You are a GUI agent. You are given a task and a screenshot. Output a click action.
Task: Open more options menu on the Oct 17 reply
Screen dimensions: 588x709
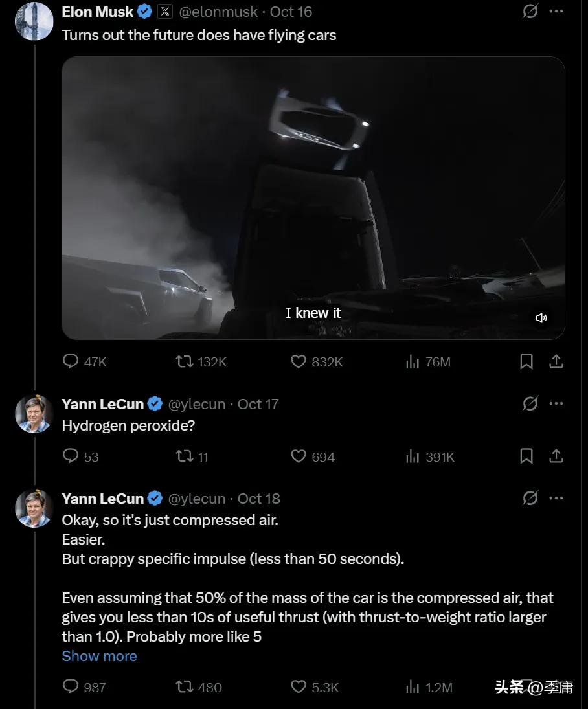click(556, 403)
